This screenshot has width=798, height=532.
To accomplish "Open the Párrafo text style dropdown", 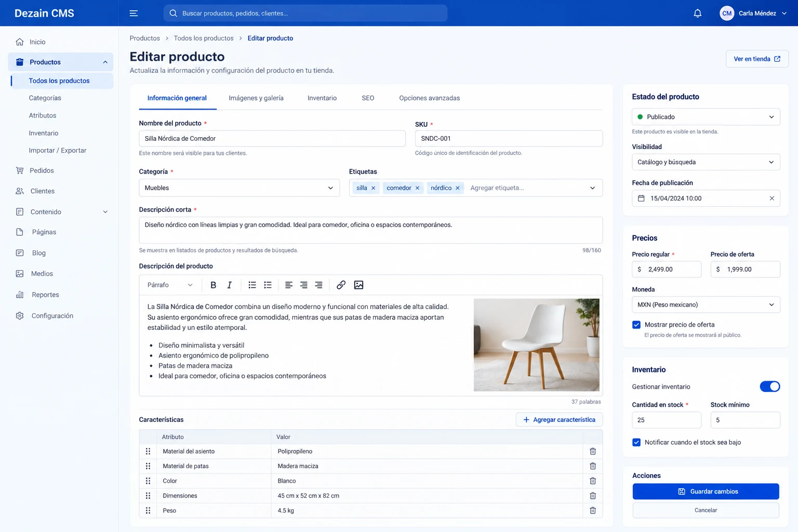I will point(170,285).
